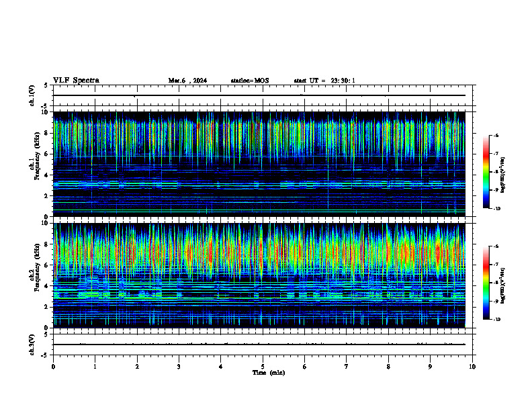The image size is (532, 411).
Task: Click the time axis tick label "0"
Action: (53, 367)
